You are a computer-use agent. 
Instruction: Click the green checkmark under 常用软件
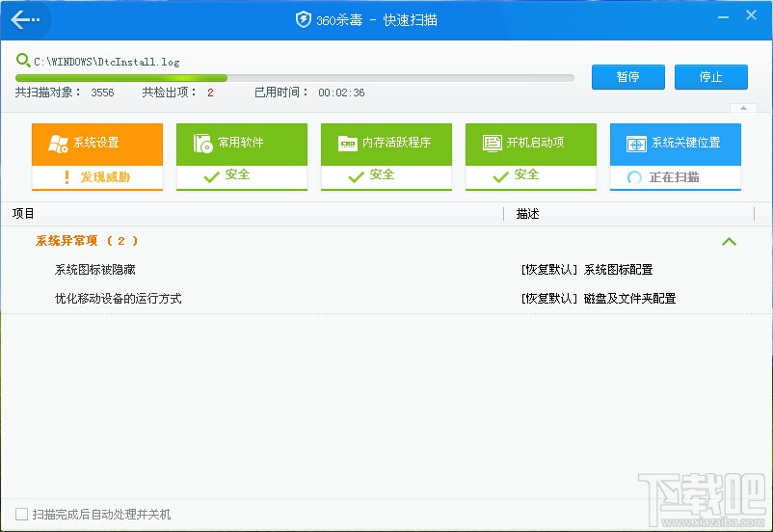(x=211, y=176)
